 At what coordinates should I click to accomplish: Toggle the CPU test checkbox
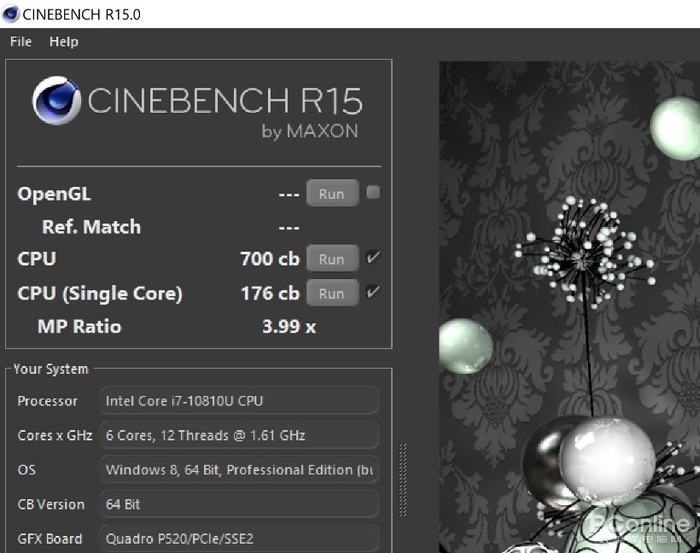coord(373,258)
